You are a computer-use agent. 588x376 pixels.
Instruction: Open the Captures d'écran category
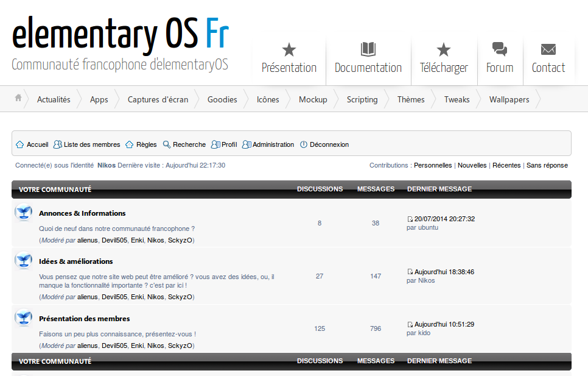pyautogui.click(x=158, y=99)
